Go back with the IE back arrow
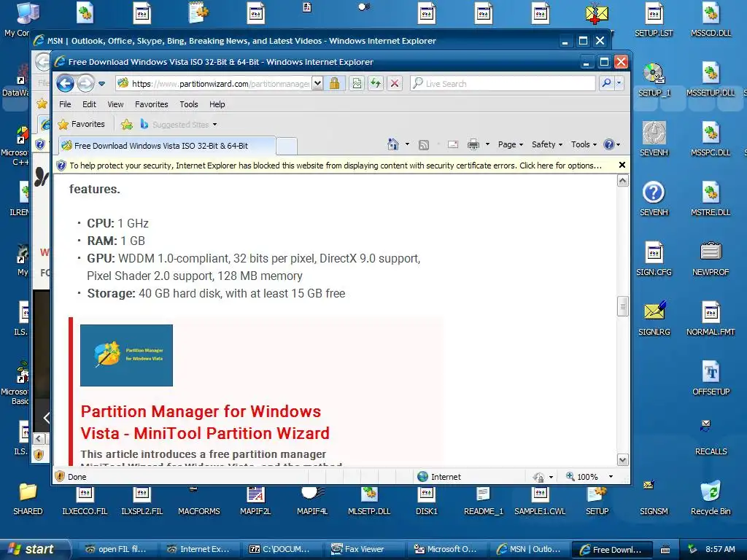Screen dimensions: 747x560 coord(65,84)
